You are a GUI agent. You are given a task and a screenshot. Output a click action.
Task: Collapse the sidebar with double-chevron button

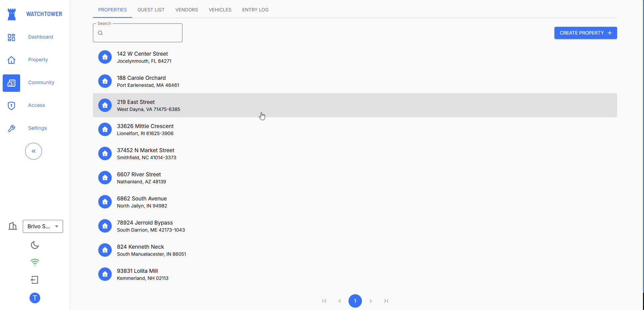(34, 151)
